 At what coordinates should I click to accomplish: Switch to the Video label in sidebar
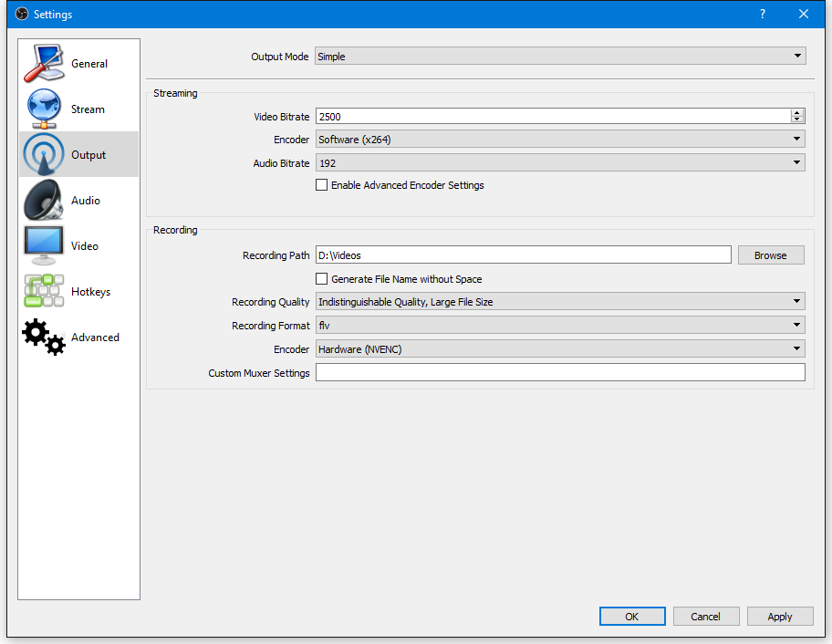[x=84, y=246]
